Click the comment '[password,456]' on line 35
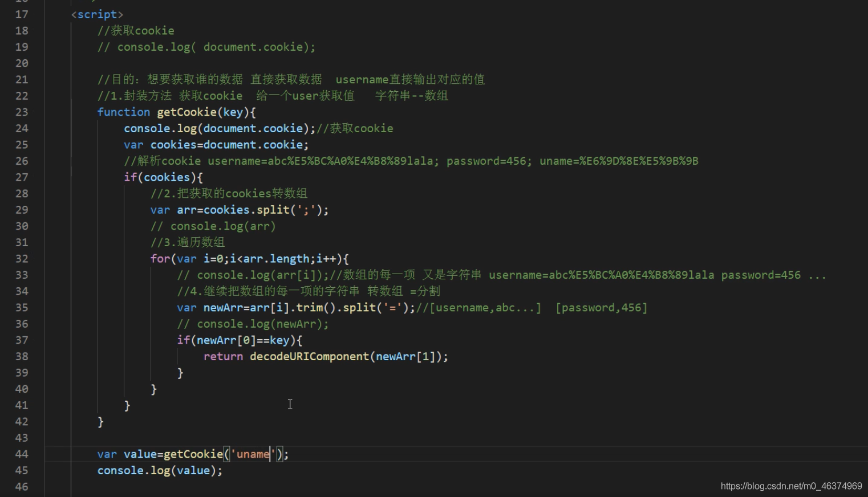The width and height of the screenshot is (868, 497). pos(601,308)
